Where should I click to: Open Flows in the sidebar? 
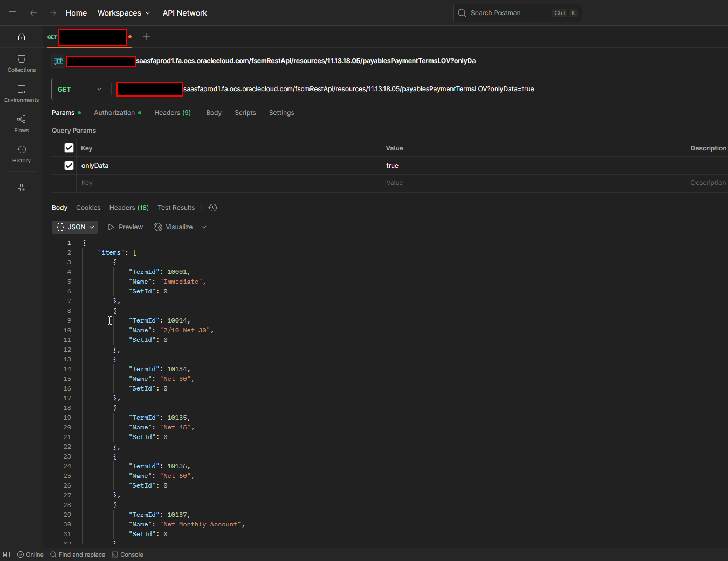(22, 124)
